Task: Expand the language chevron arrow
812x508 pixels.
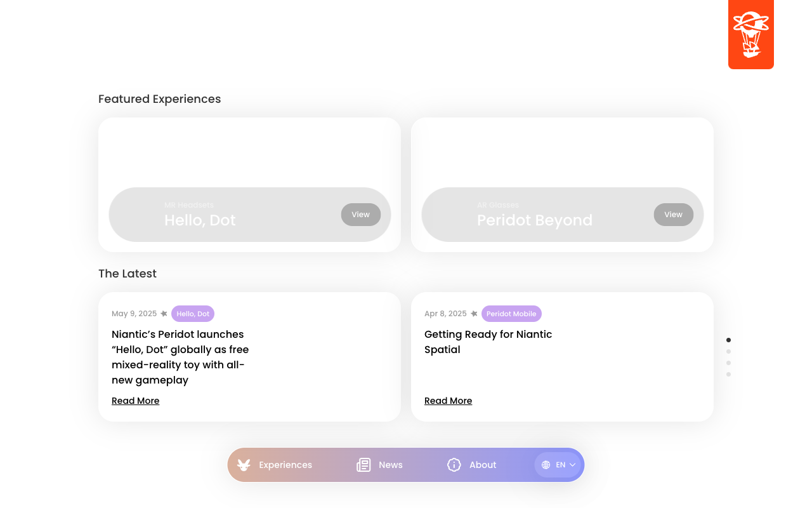Action: point(572,465)
